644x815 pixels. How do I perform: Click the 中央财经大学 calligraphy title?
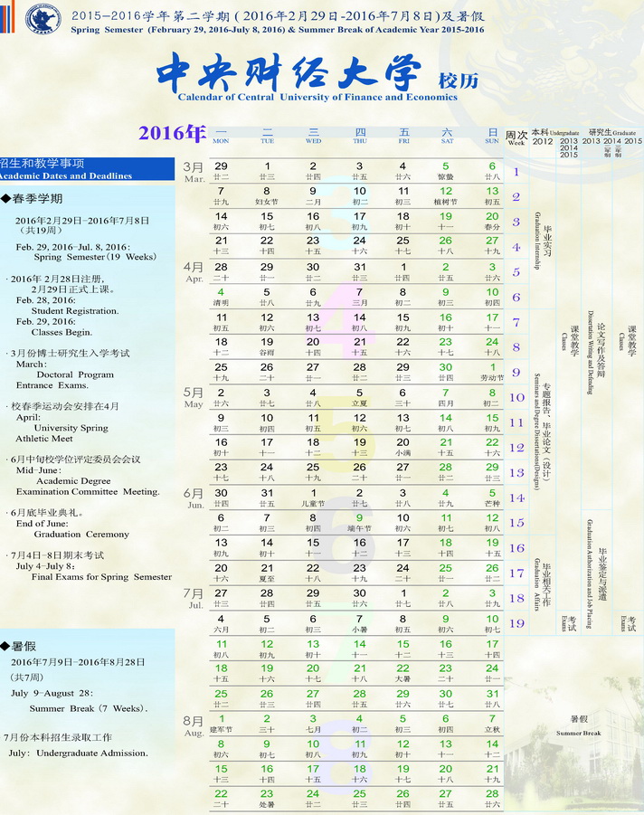(x=289, y=72)
